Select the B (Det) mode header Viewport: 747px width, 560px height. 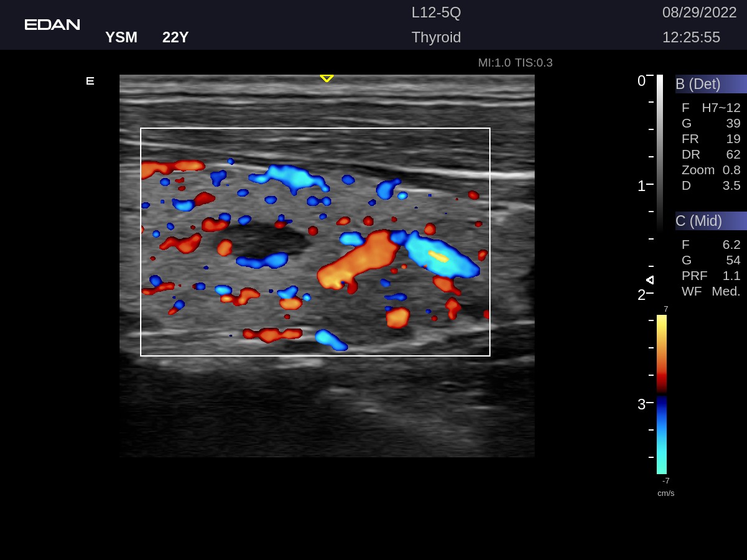pyautogui.click(x=710, y=84)
